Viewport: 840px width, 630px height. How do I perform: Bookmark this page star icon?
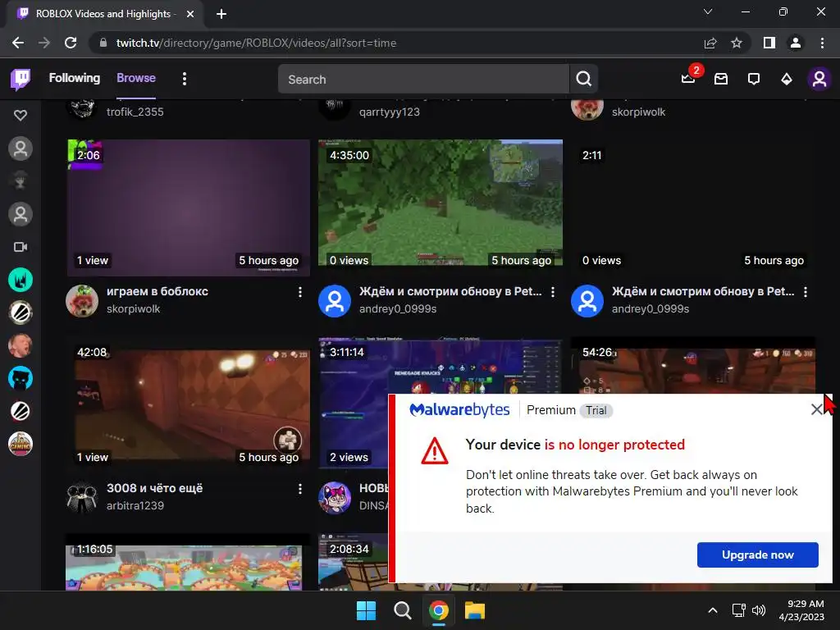(x=737, y=43)
